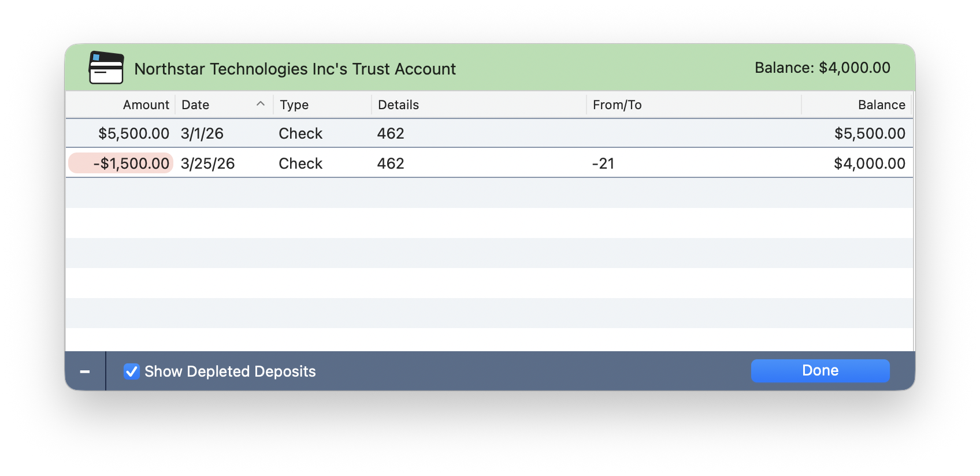Sort by the Type column header

pyautogui.click(x=294, y=105)
